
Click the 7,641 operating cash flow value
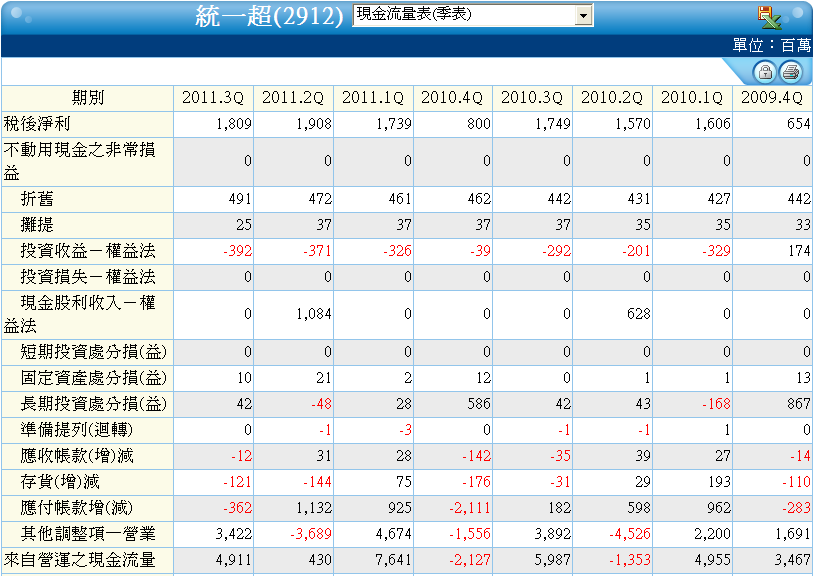tap(394, 560)
